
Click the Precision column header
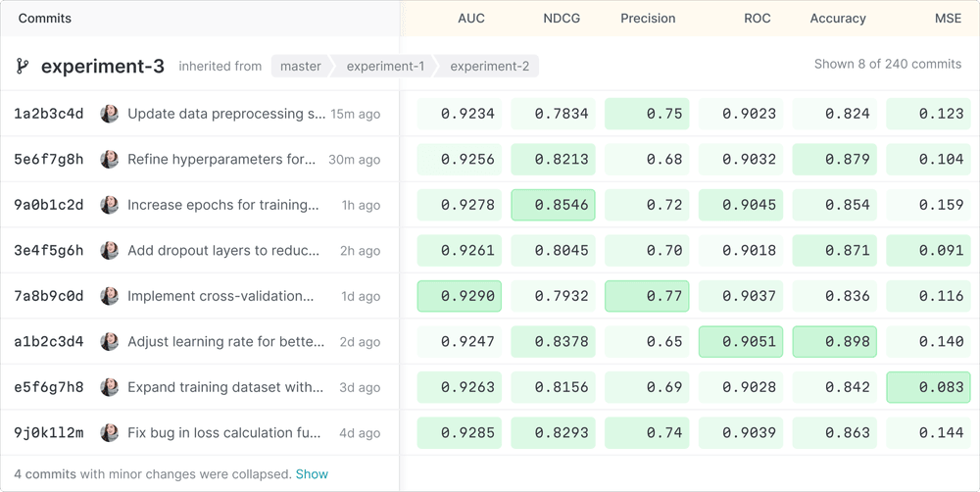pyautogui.click(x=648, y=19)
